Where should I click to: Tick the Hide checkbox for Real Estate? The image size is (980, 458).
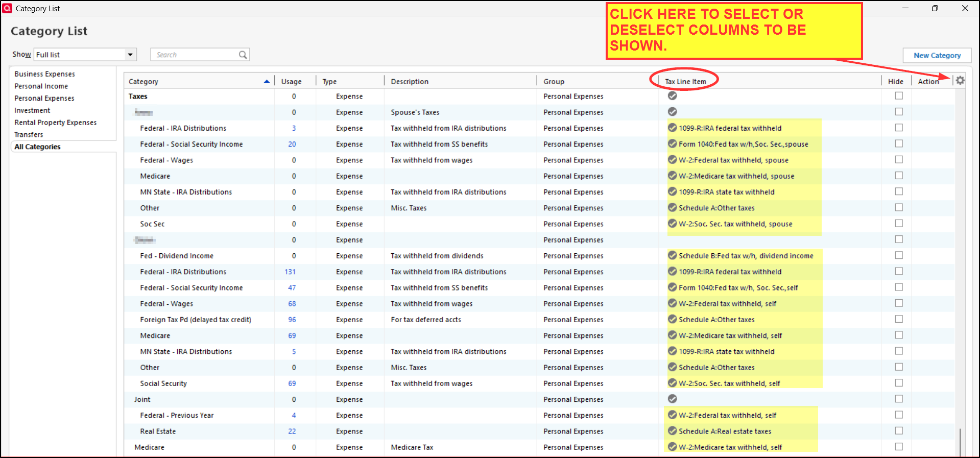(899, 430)
